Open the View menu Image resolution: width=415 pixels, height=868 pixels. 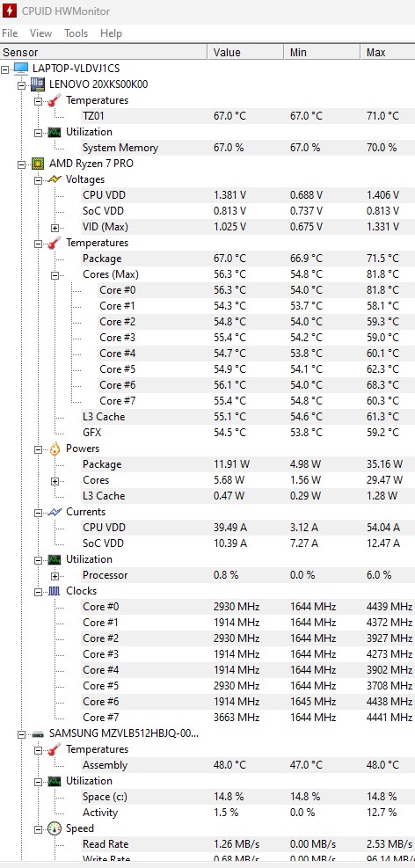(x=40, y=33)
